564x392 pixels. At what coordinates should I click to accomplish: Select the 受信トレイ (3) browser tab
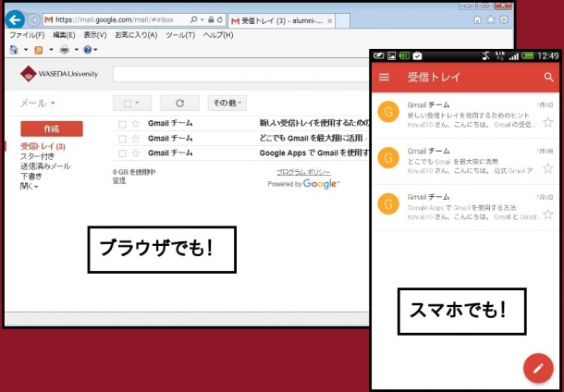(282, 21)
